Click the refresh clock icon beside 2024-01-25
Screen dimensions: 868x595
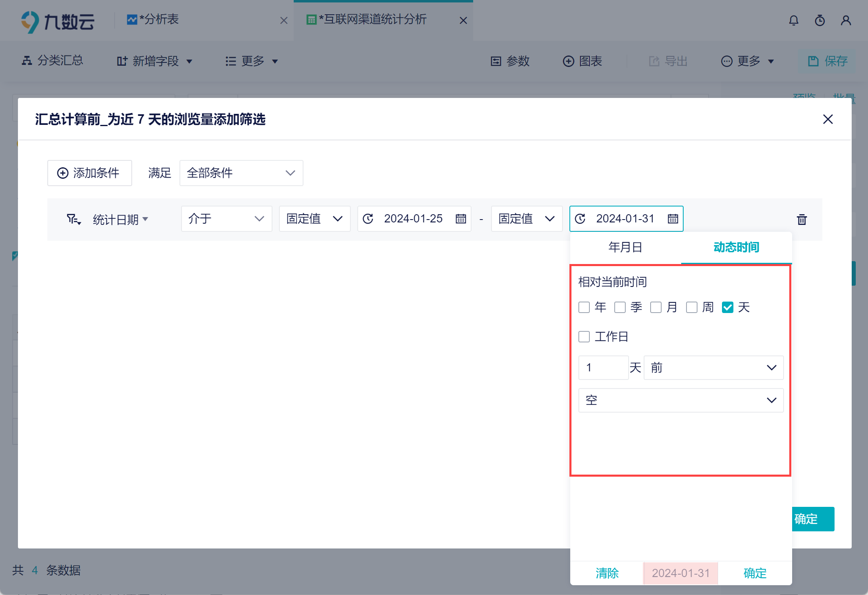(x=368, y=219)
